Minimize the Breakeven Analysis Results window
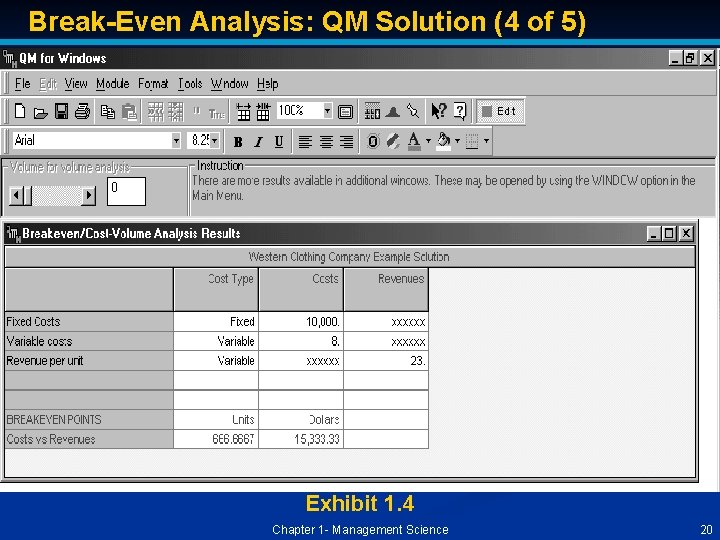The height and width of the screenshot is (540, 720). point(654,233)
